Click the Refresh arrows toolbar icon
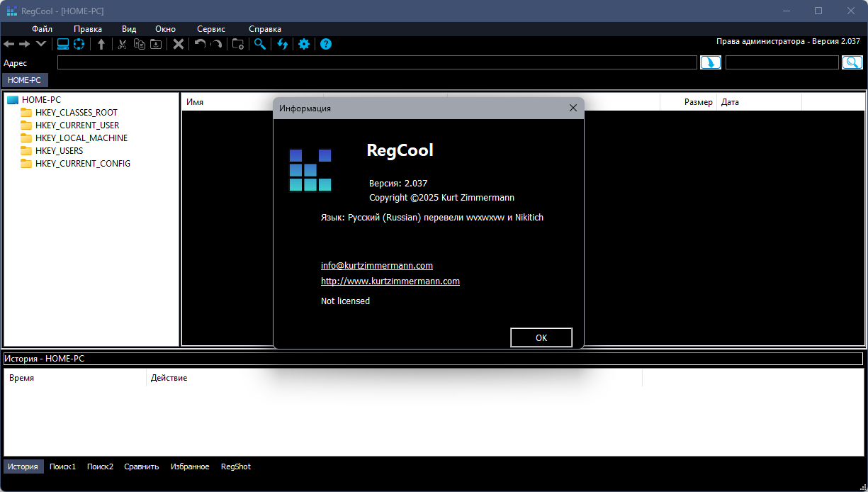This screenshot has height=492, width=868. click(282, 44)
